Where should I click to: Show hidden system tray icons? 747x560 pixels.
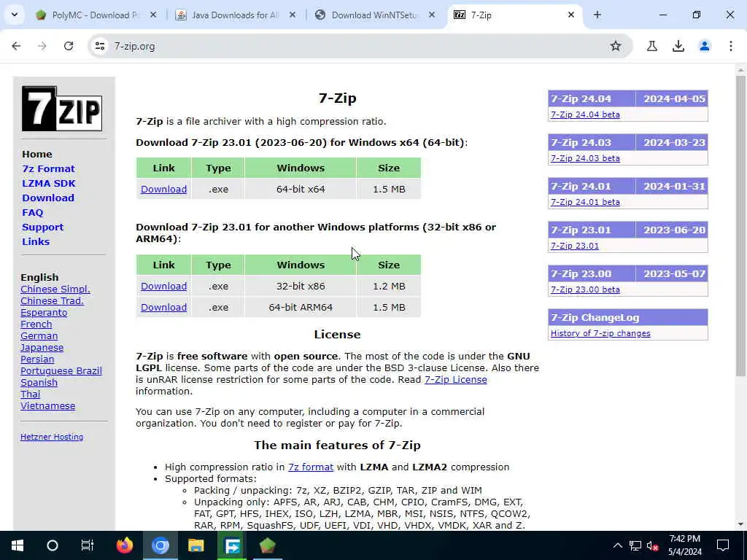click(617, 545)
